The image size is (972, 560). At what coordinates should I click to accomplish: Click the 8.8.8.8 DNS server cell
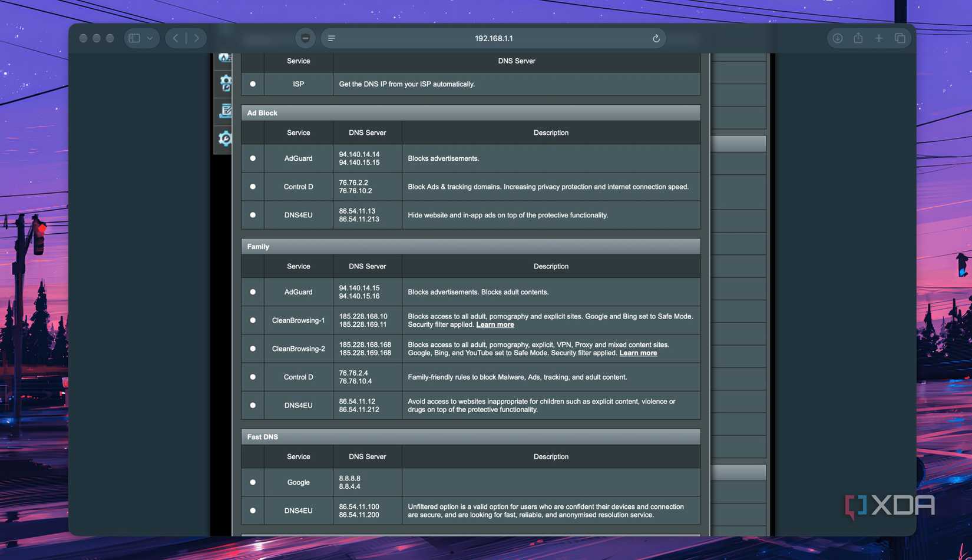point(368,482)
